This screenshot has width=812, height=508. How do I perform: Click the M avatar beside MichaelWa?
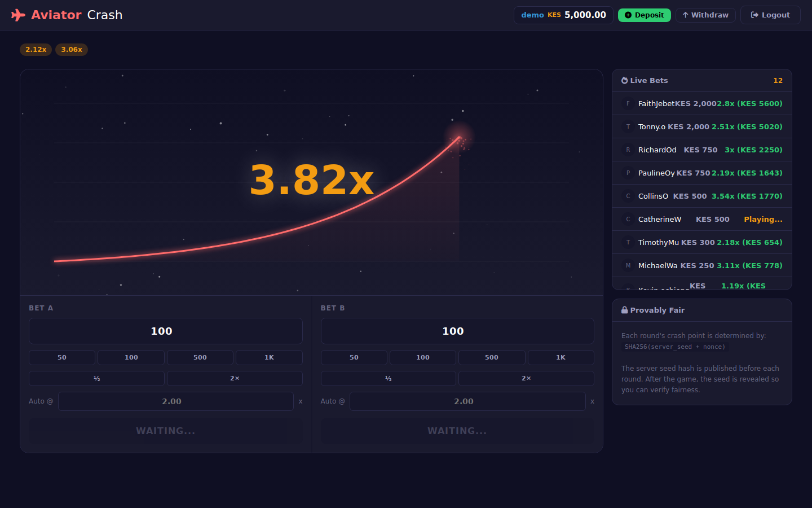[628, 266]
